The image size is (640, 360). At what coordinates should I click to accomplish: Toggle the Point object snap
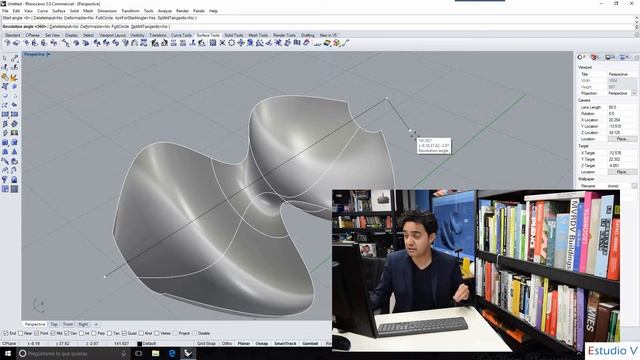(37, 333)
